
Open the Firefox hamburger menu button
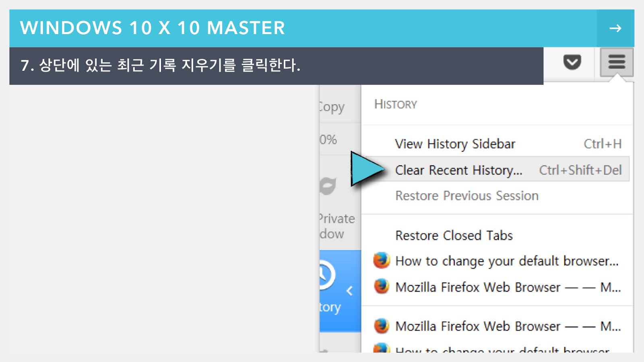pos(617,62)
